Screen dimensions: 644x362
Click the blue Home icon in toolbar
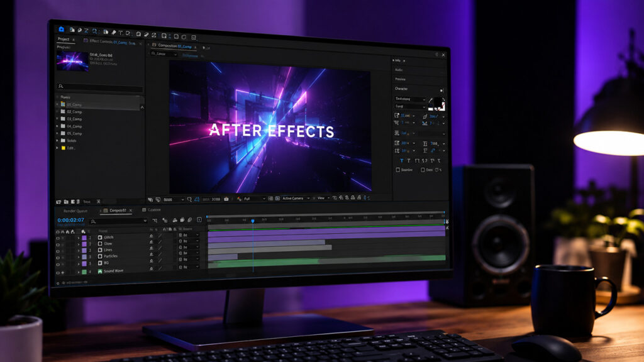click(61, 29)
